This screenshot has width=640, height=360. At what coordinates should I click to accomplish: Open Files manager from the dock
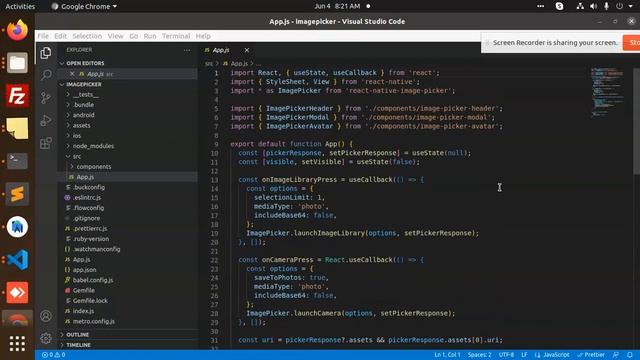tap(17, 63)
